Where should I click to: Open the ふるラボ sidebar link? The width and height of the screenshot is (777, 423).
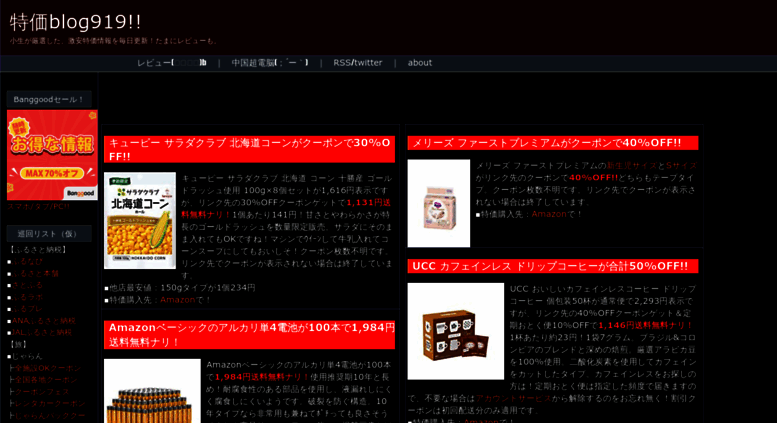28,297
